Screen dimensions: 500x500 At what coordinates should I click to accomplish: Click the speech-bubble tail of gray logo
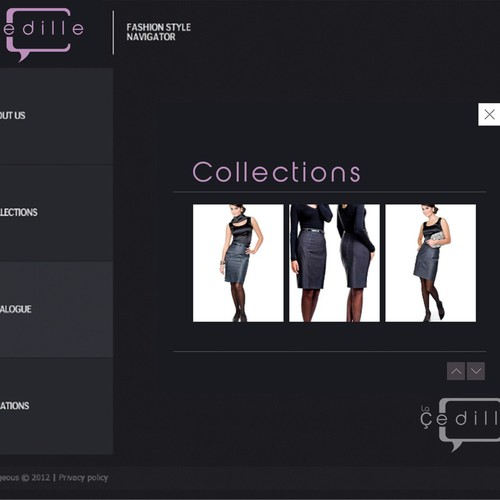click(x=455, y=446)
